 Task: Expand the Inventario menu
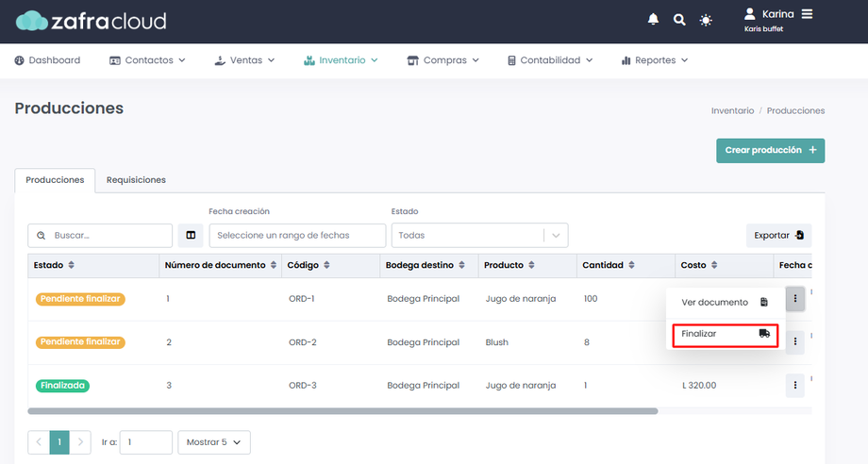pos(341,60)
